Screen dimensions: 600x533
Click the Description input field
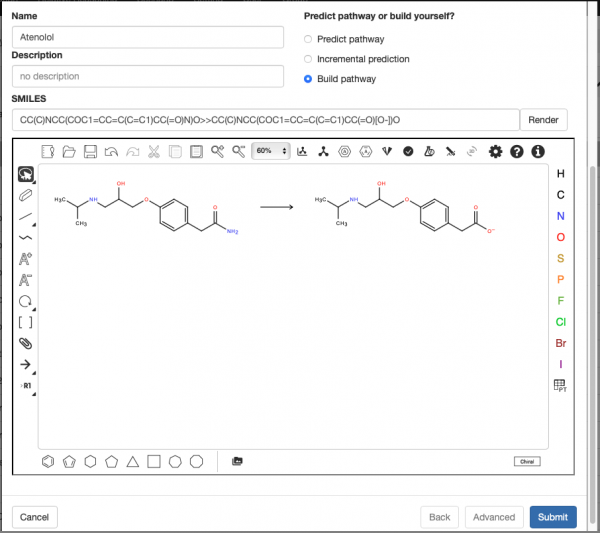pos(148,76)
